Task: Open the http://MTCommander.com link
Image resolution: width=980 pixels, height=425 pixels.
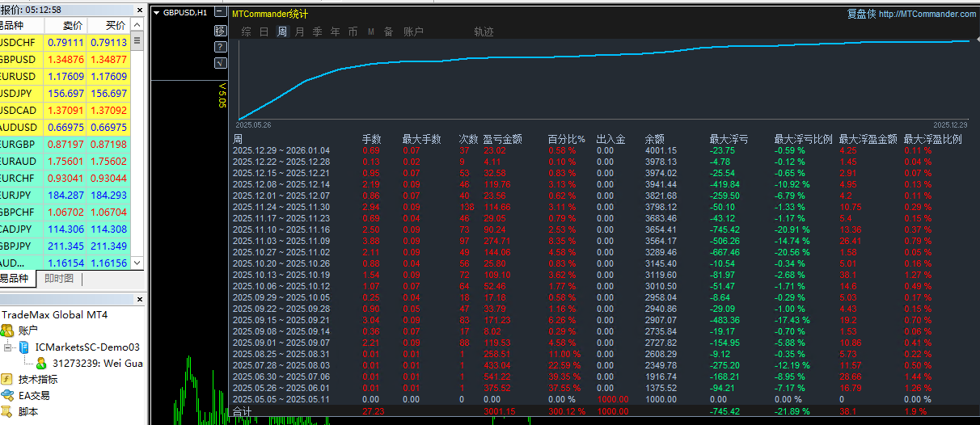Action: (927, 14)
